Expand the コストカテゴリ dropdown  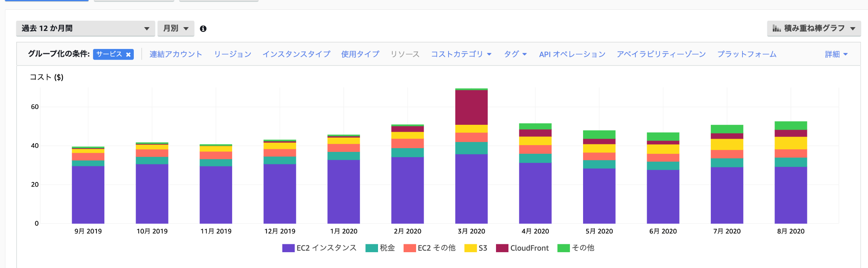click(461, 54)
